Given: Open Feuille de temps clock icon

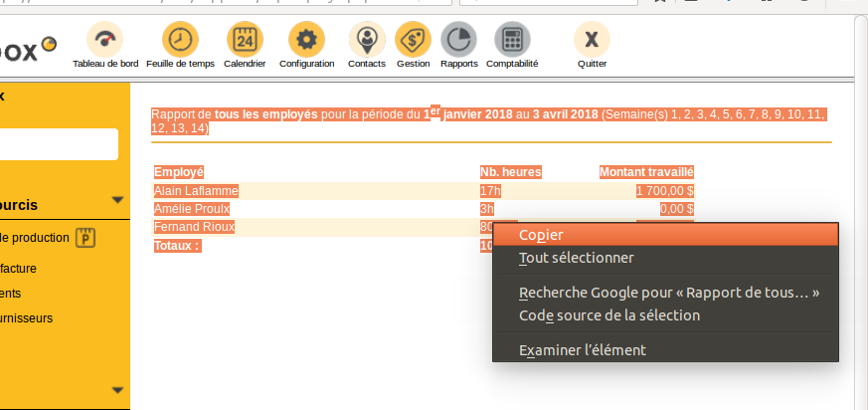Looking at the screenshot, I should point(180,40).
